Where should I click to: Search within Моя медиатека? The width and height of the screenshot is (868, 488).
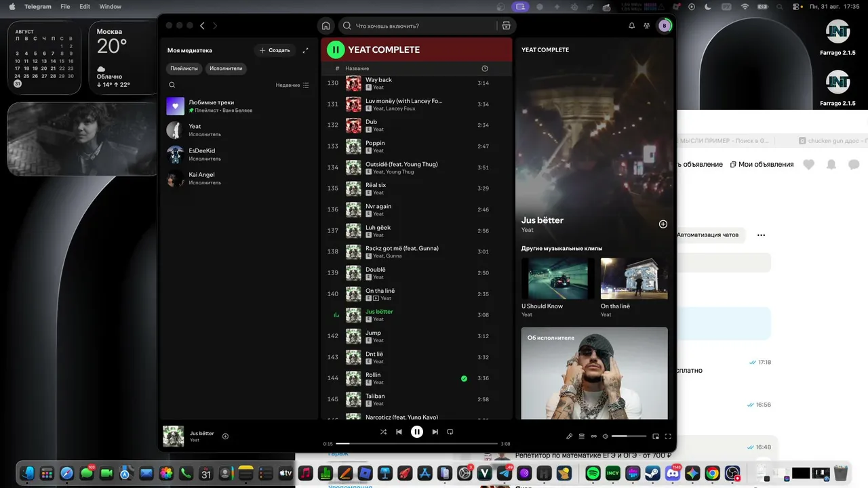(172, 85)
